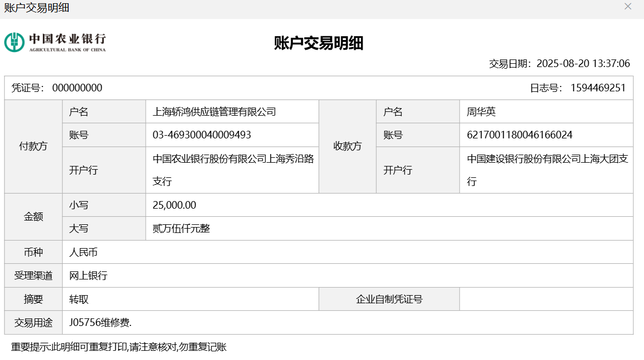Click the channel value 网上银行
Viewport: 644px width, 360px height.
tap(88, 276)
